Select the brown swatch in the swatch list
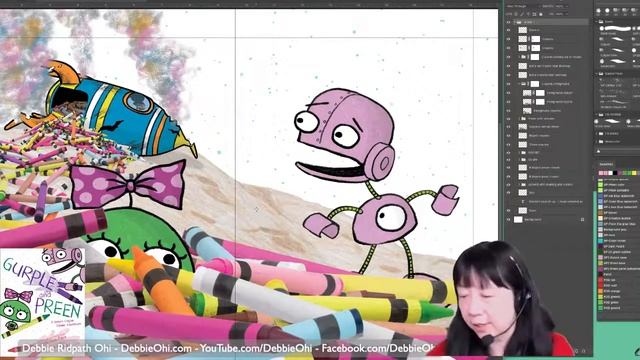This screenshot has width=640, height=360. coord(600,213)
